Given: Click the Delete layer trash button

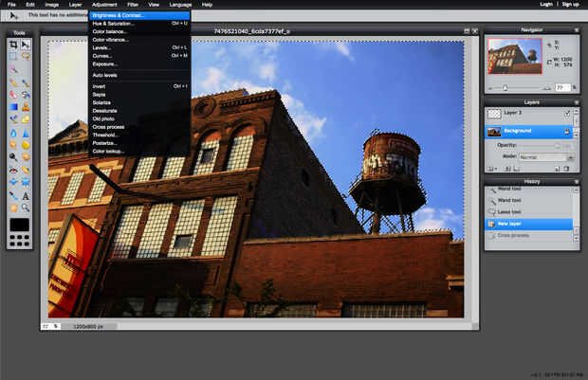Looking at the screenshot, I should click(x=566, y=169).
